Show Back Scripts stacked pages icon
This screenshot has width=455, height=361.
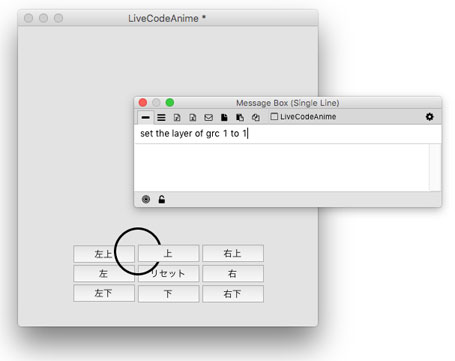(240, 117)
